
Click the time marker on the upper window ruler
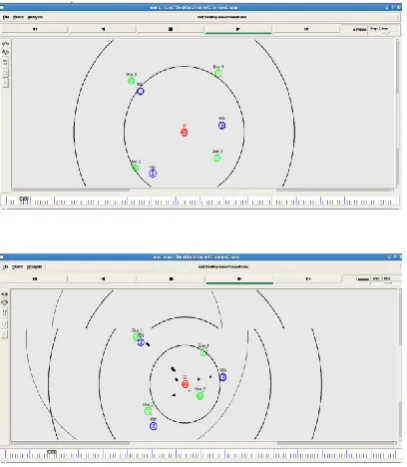point(24,200)
